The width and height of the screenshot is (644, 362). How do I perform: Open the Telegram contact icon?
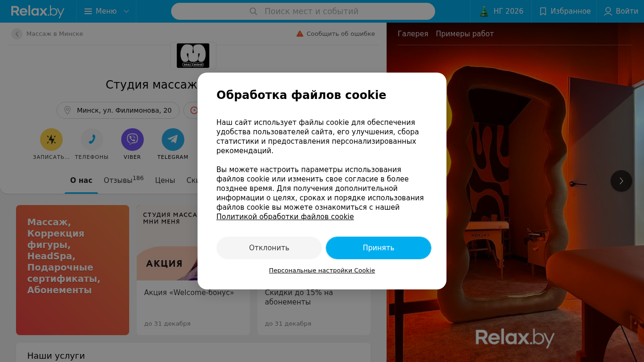pos(173,140)
